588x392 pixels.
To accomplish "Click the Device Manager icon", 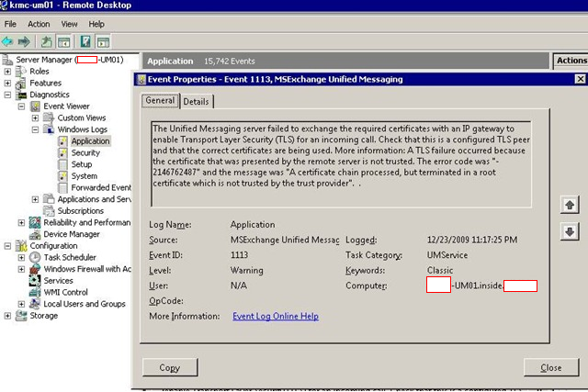I will (35, 235).
